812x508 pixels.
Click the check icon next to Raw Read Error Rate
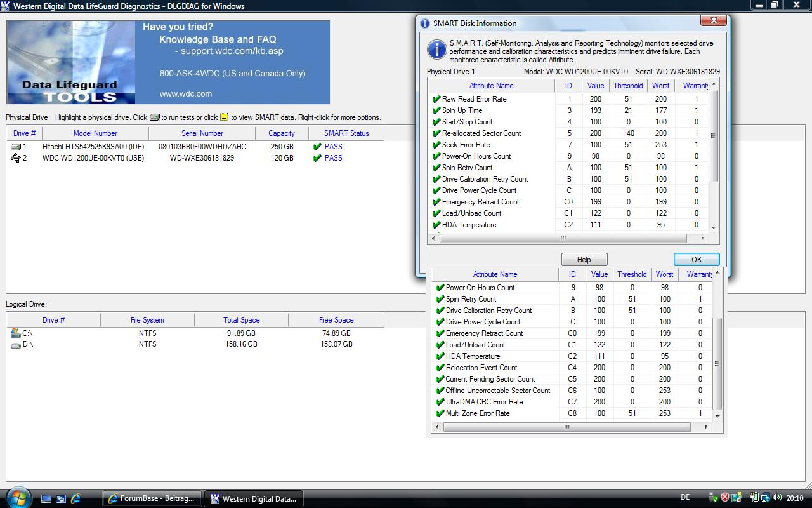point(436,99)
